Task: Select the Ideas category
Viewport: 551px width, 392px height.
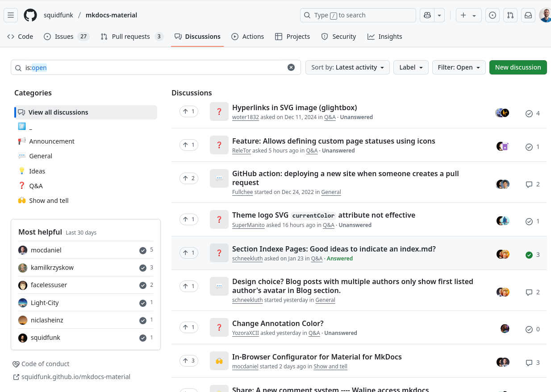Action: point(86,171)
